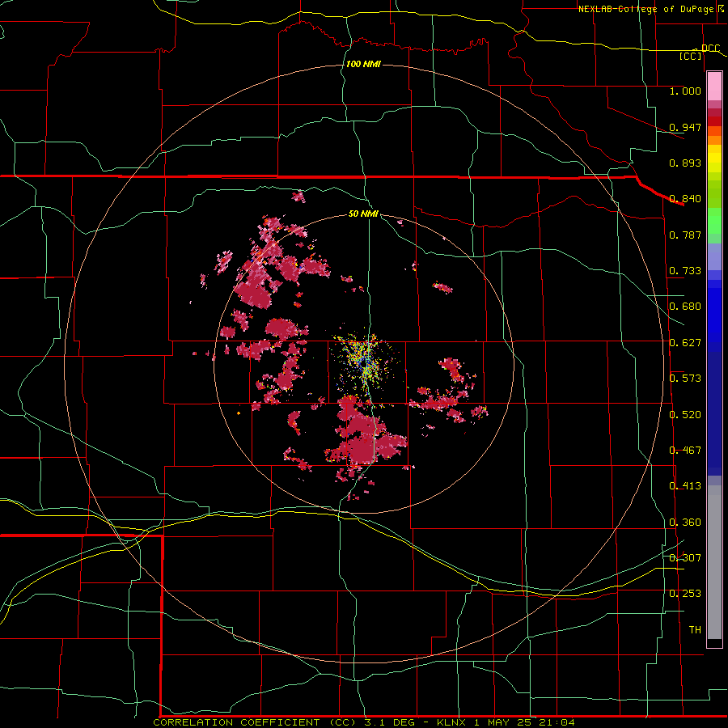Select the 0.840 legend value

tap(685, 199)
